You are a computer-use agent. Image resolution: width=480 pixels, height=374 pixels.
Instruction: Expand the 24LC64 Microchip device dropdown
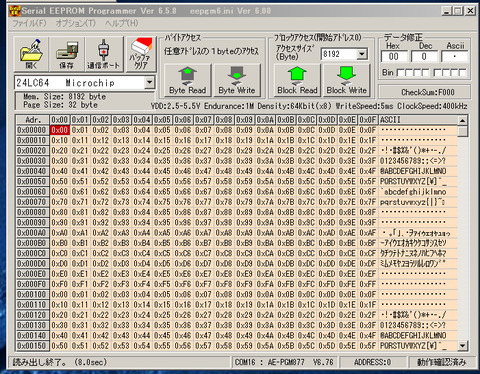[150, 82]
